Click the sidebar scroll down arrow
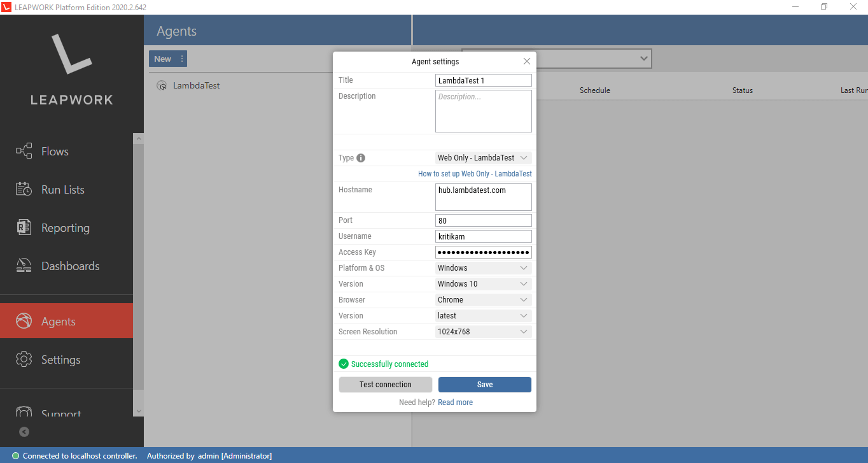 pyautogui.click(x=139, y=411)
